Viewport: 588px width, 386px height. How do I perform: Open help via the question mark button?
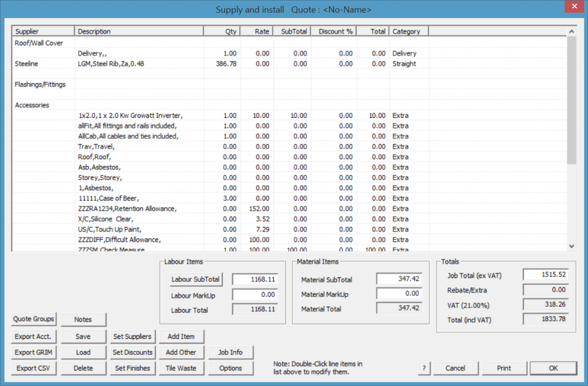click(x=424, y=368)
